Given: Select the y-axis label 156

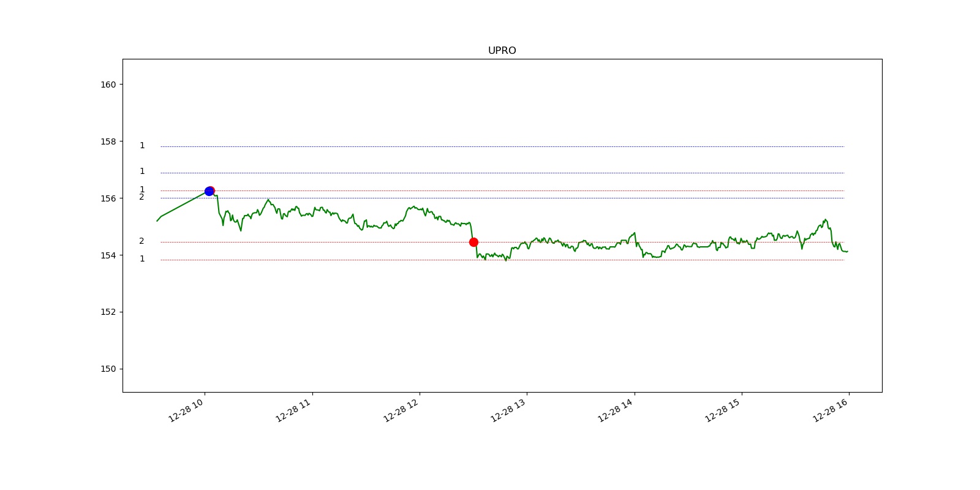Looking at the screenshot, I should (108, 198).
